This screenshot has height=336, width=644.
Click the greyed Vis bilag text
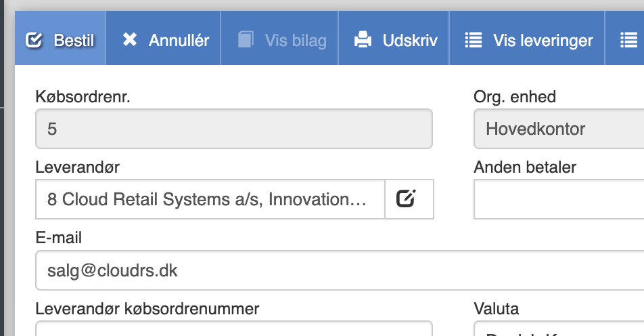[x=296, y=40]
